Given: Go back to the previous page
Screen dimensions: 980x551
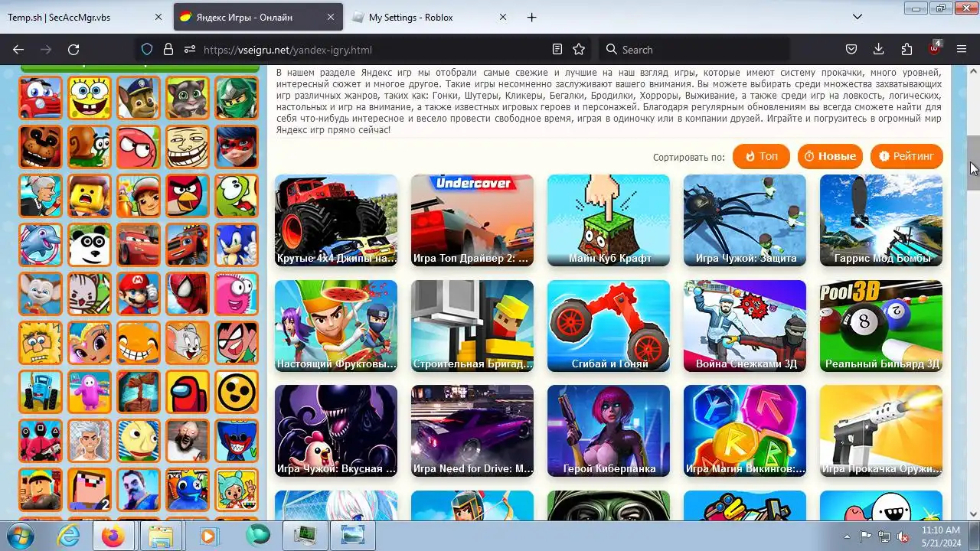Looking at the screenshot, I should pos(18,49).
